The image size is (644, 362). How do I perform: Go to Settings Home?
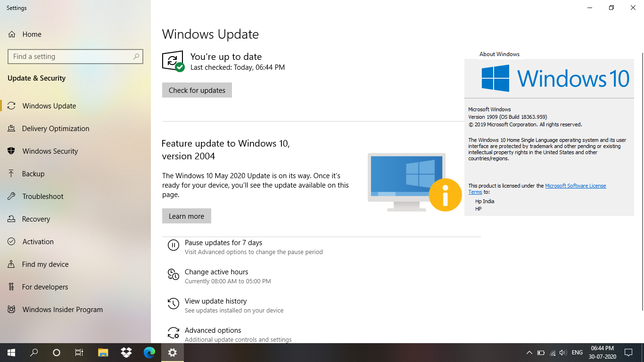tap(75, 34)
